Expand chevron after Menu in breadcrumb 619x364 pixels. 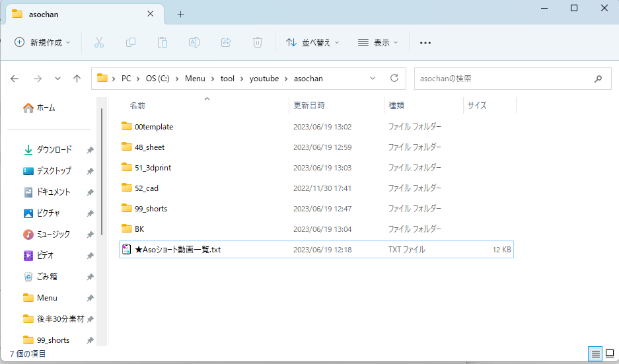click(212, 79)
